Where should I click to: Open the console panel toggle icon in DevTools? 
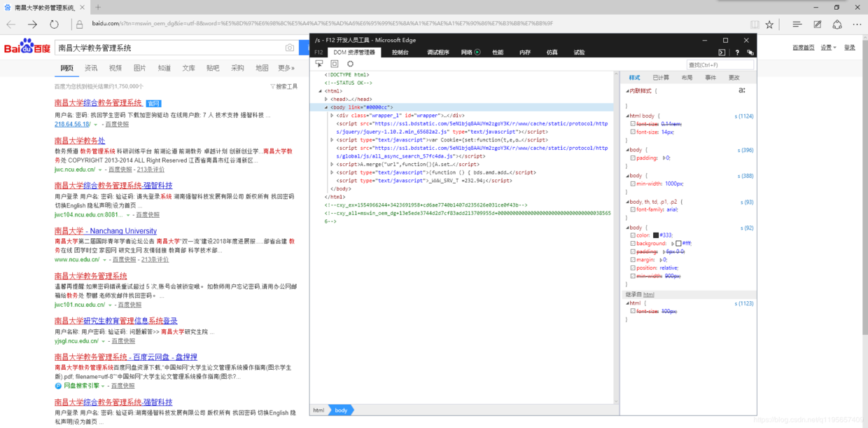pos(722,53)
